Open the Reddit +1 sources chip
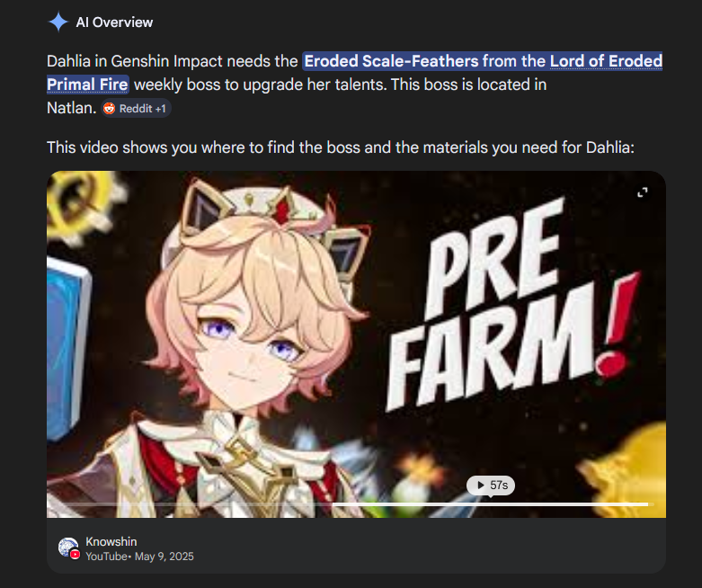 pos(136,109)
